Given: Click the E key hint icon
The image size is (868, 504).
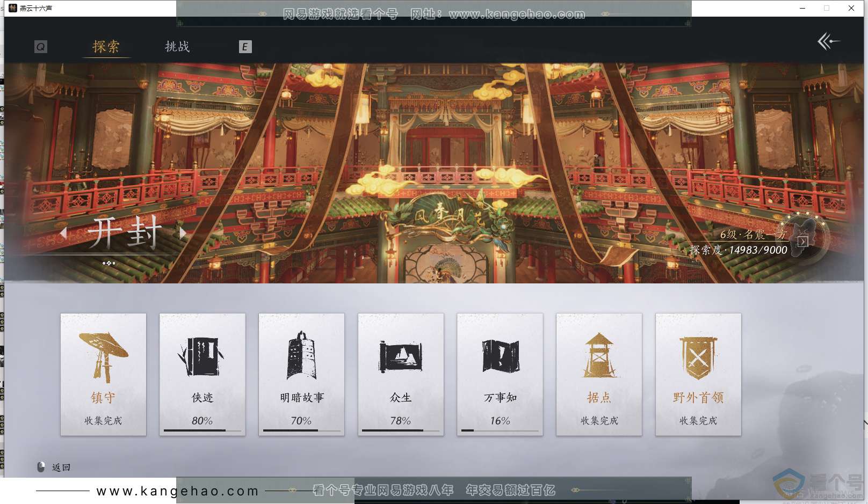Looking at the screenshot, I should pyautogui.click(x=245, y=47).
